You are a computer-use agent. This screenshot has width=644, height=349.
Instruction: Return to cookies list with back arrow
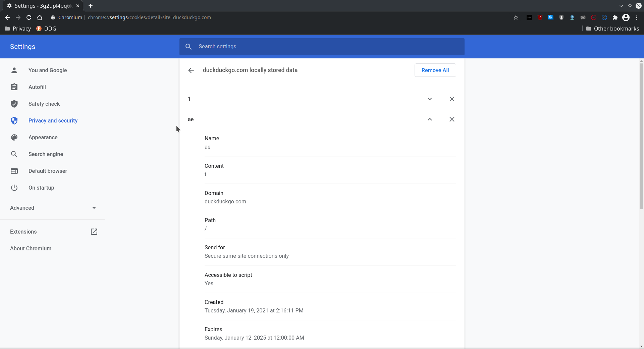(191, 70)
